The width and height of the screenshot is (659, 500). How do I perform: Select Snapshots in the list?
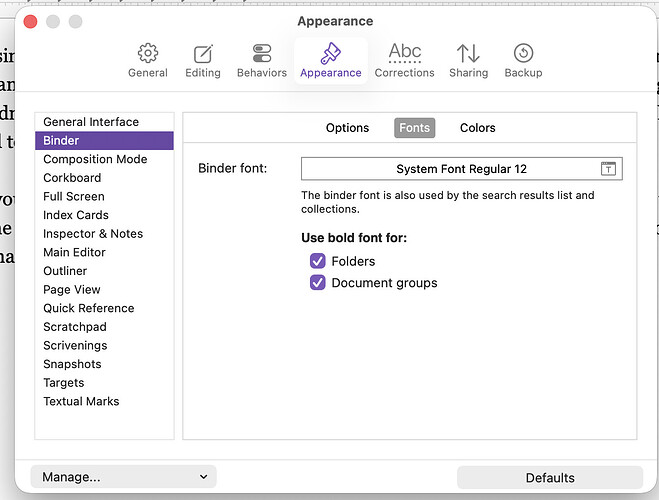click(104, 364)
